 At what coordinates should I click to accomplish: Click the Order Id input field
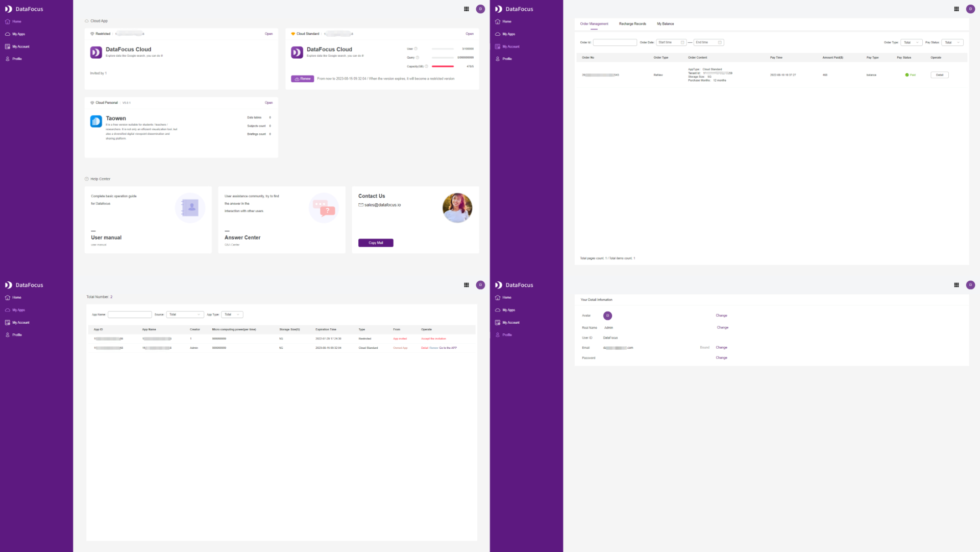click(x=615, y=42)
